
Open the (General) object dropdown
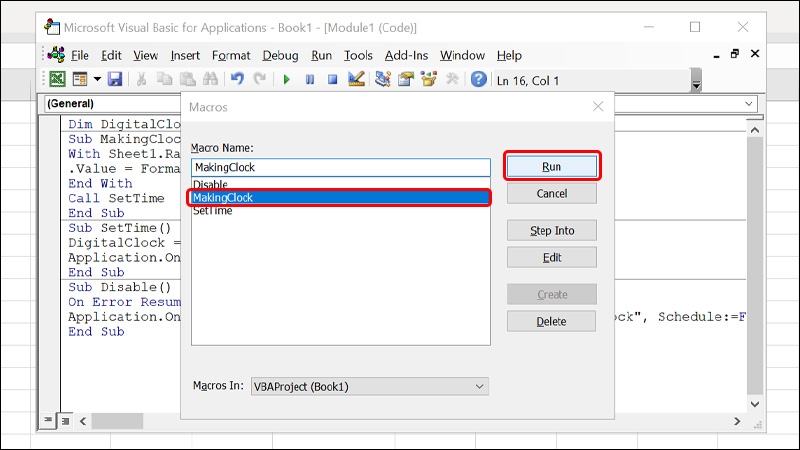coord(112,104)
